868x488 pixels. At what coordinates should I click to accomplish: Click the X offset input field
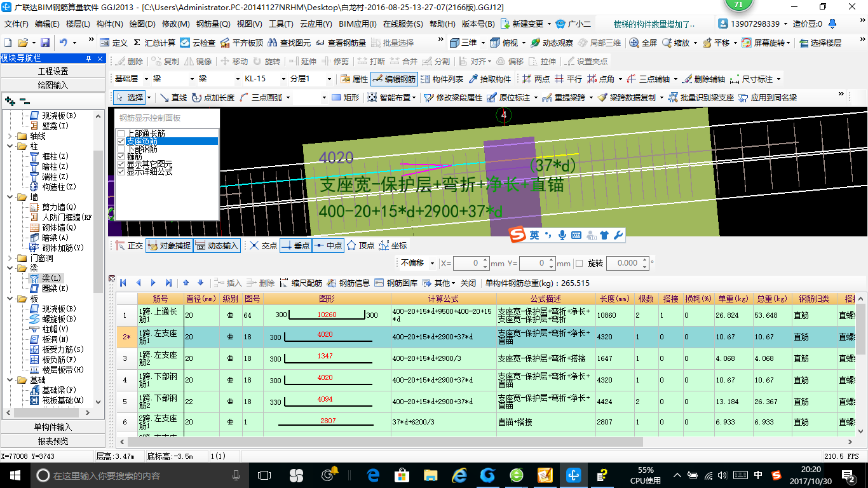coord(471,263)
